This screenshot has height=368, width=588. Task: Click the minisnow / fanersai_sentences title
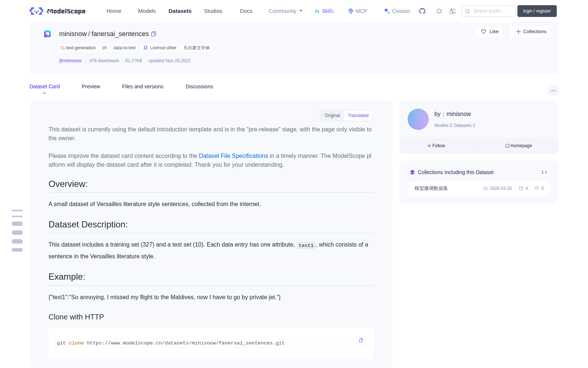(104, 34)
